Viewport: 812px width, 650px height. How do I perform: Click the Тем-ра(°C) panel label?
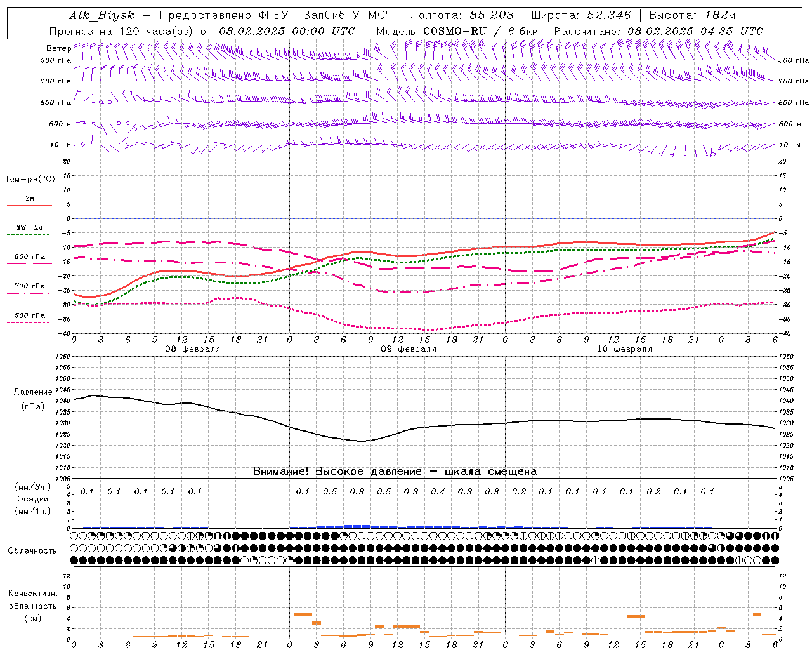pos(30,180)
